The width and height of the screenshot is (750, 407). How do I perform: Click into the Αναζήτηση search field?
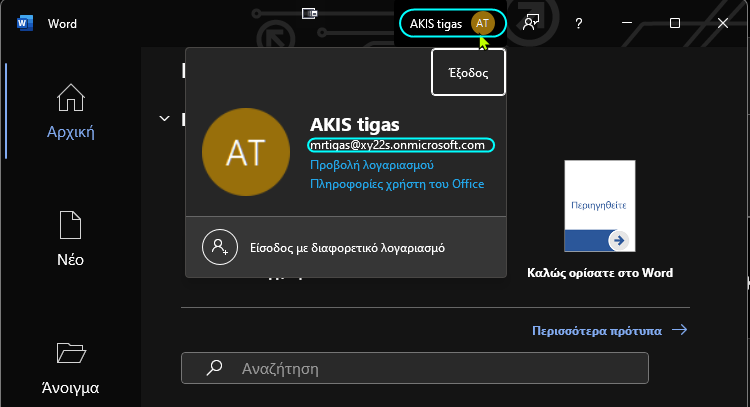click(x=415, y=368)
